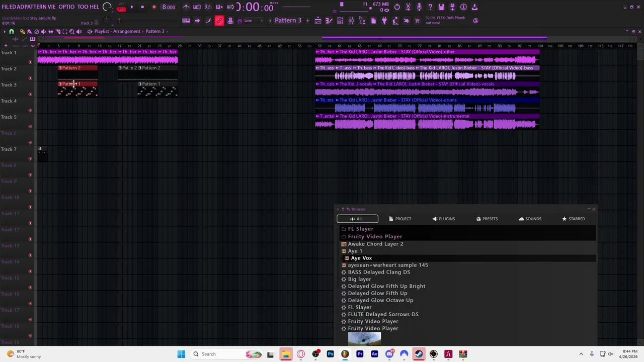The width and height of the screenshot is (644, 362).
Task: Click the render/export download icon
Action: 474,7
